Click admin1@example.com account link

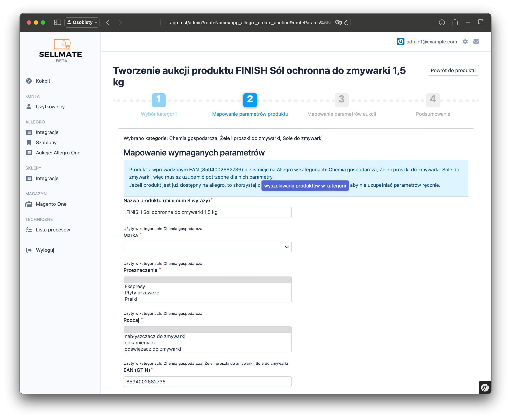point(432,42)
